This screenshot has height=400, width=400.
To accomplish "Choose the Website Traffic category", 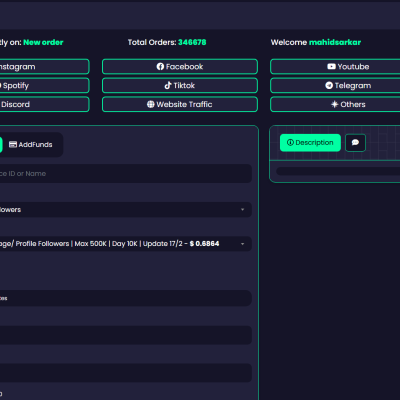I will 180,104.
